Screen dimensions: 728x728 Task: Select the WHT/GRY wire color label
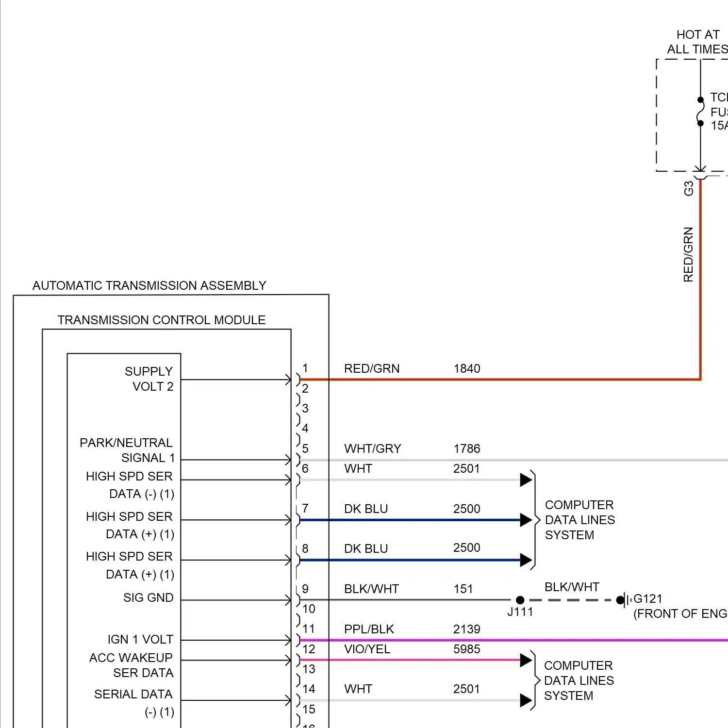point(373,448)
